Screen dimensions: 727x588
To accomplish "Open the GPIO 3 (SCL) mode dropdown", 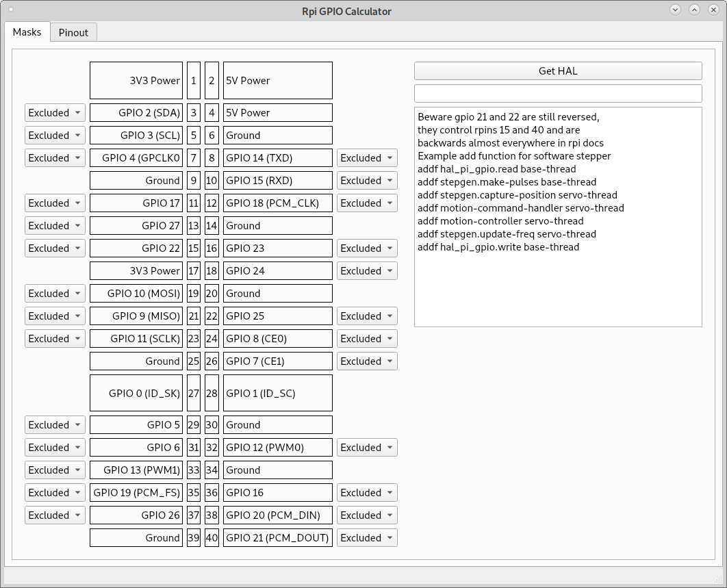I will 55,136.
